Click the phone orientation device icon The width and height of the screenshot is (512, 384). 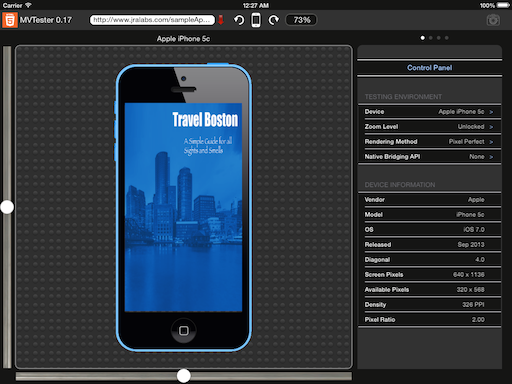[256, 20]
